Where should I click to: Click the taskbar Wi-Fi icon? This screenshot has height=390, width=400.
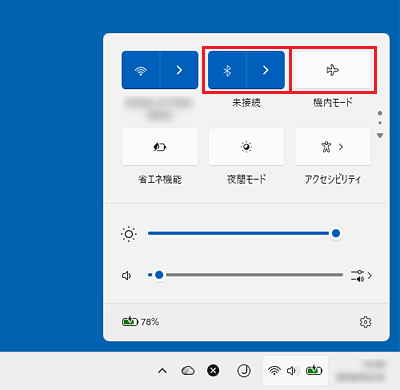click(274, 371)
